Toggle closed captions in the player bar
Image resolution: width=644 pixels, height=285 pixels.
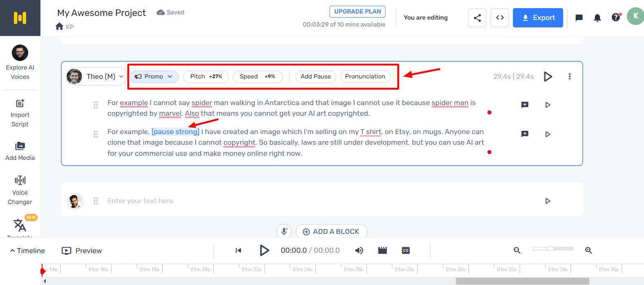406,250
